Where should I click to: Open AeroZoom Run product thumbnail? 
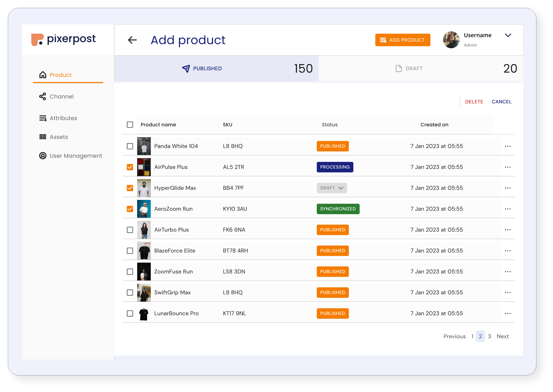[144, 209]
